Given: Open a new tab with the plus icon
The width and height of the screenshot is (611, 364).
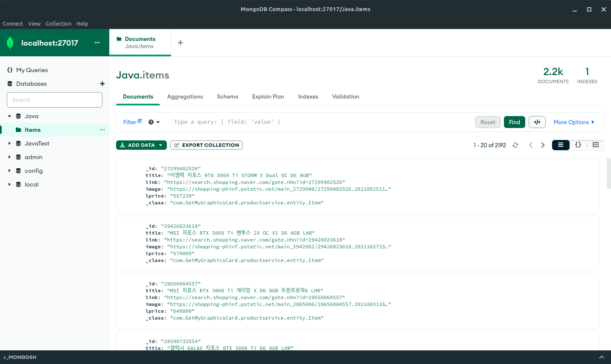Looking at the screenshot, I should pyautogui.click(x=180, y=43).
